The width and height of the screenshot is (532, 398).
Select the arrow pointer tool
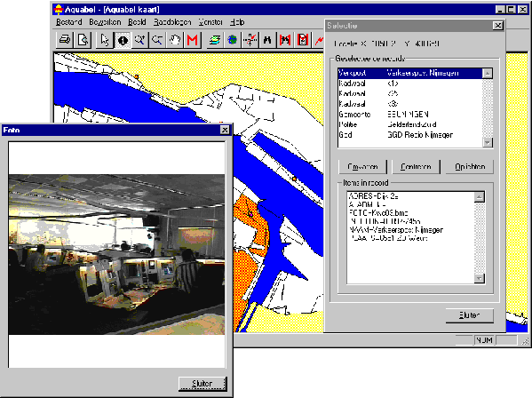coord(105,40)
